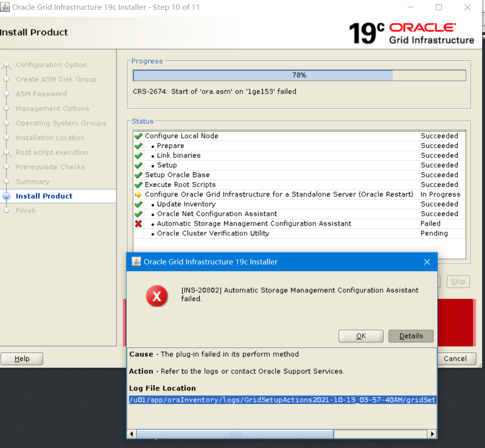Click the left arrow of dialog horizontal scrollbar
Viewport: 485px width, 448px height.
tap(132, 434)
